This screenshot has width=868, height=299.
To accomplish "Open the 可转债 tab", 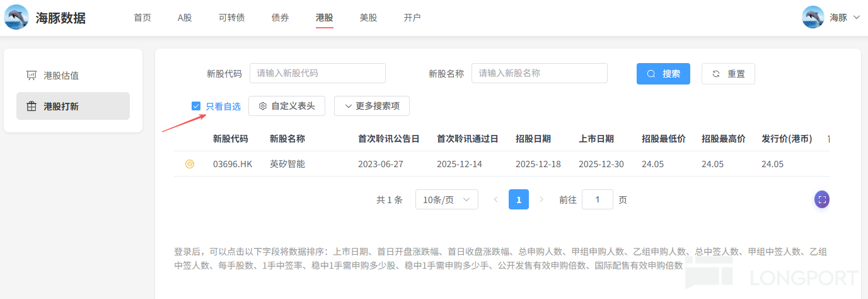I will pos(232,18).
